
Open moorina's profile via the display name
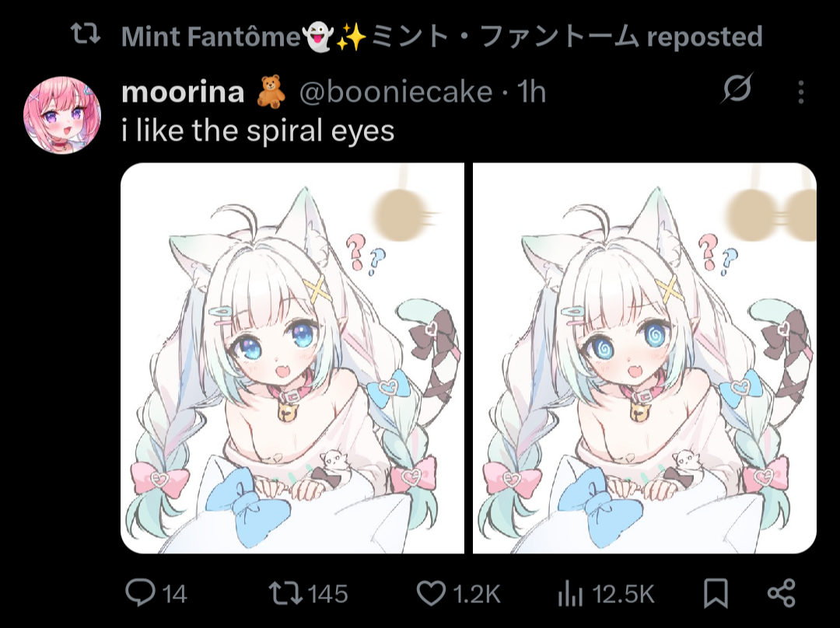183,92
